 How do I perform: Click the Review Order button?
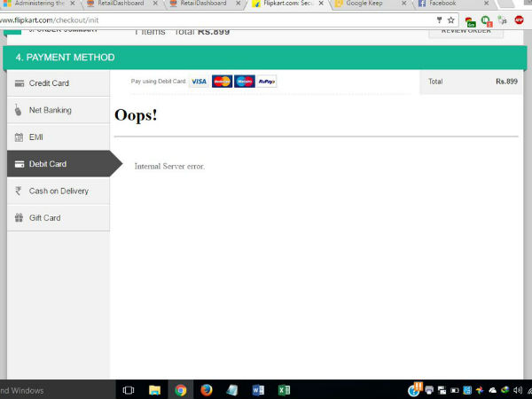(x=465, y=32)
